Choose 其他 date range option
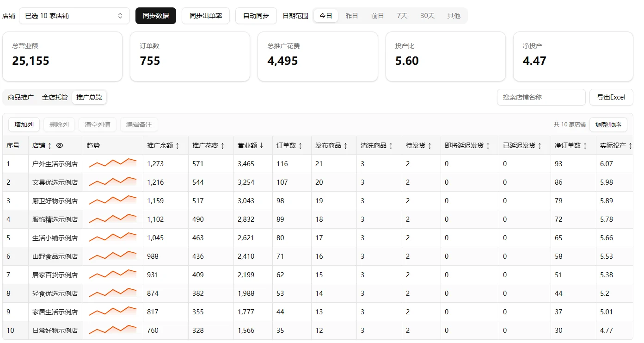 point(454,16)
